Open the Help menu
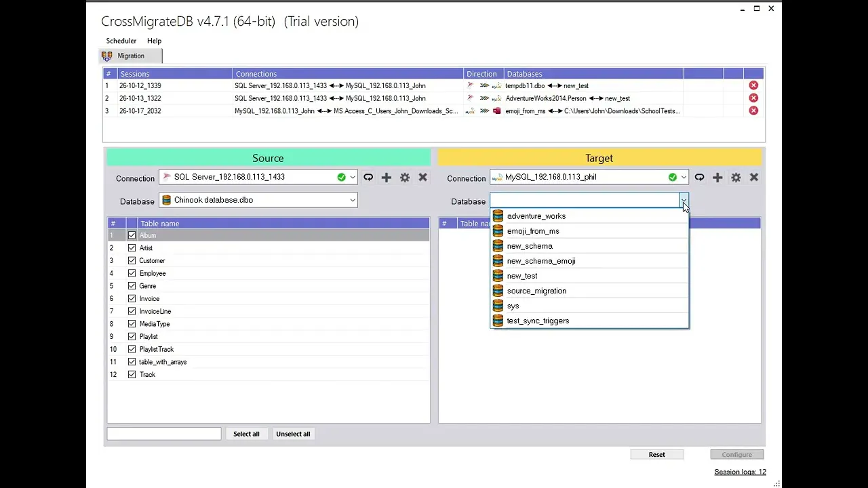The width and height of the screenshot is (868, 488). pos(154,41)
